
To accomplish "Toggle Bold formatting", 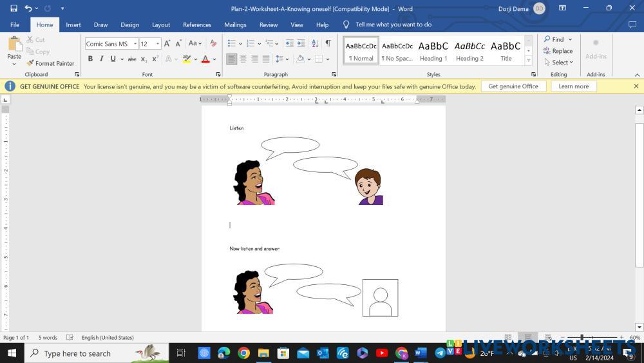I will (90, 59).
